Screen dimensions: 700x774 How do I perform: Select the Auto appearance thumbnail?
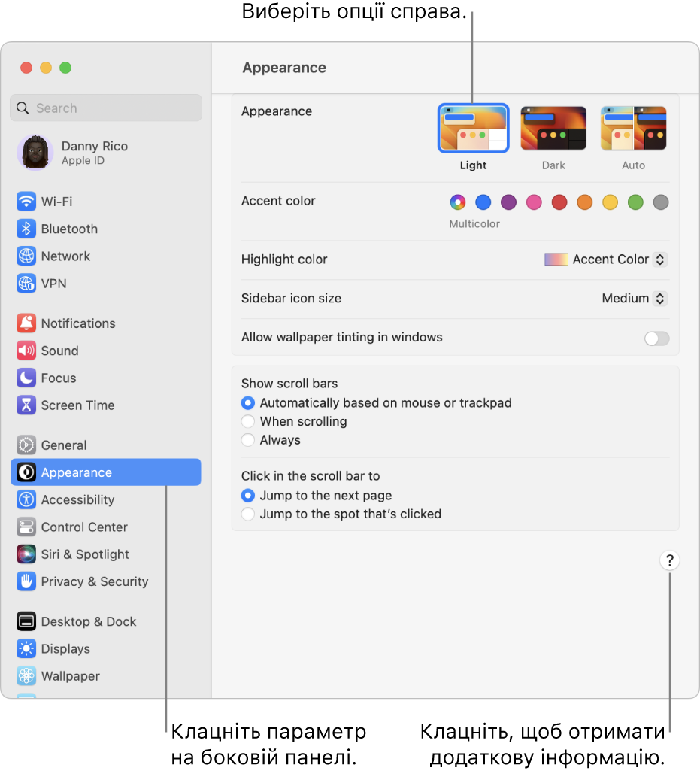tap(633, 129)
